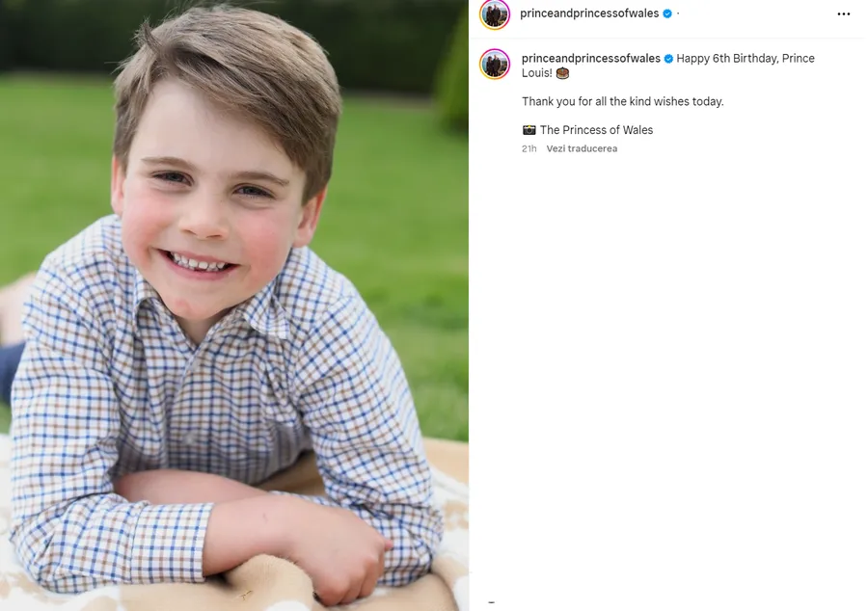Click the header profile avatar
Viewport: 868px width, 611px height.
coord(495,14)
